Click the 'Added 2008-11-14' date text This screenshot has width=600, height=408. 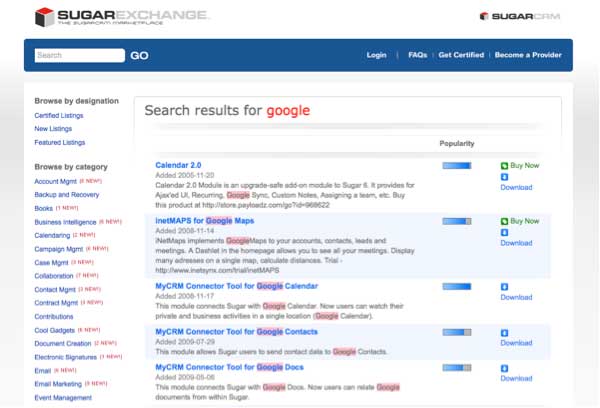[x=184, y=231]
